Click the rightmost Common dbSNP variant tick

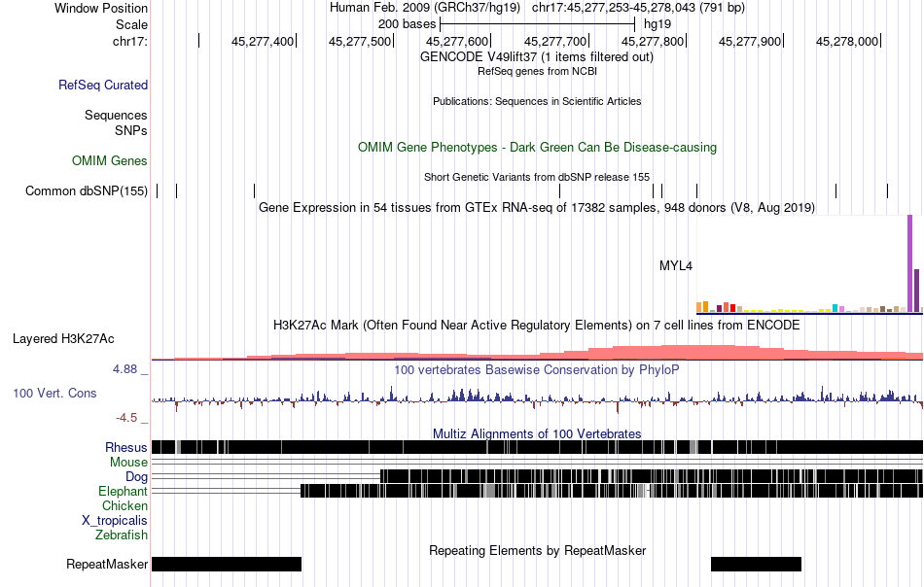887,190
